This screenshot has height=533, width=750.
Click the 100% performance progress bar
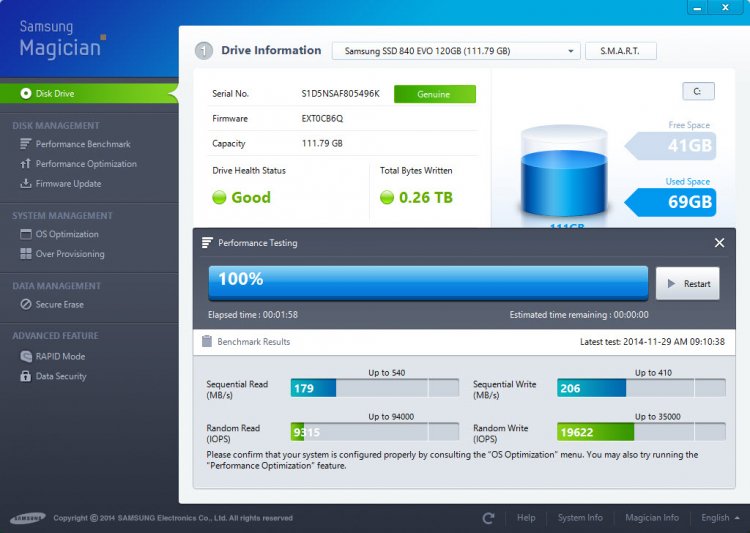pyautogui.click(x=428, y=283)
